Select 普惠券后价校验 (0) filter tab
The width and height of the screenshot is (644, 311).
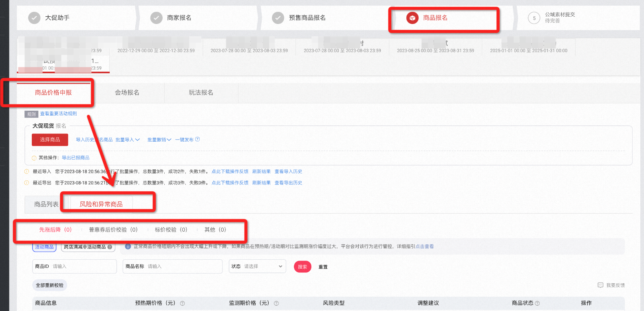tap(113, 230)
